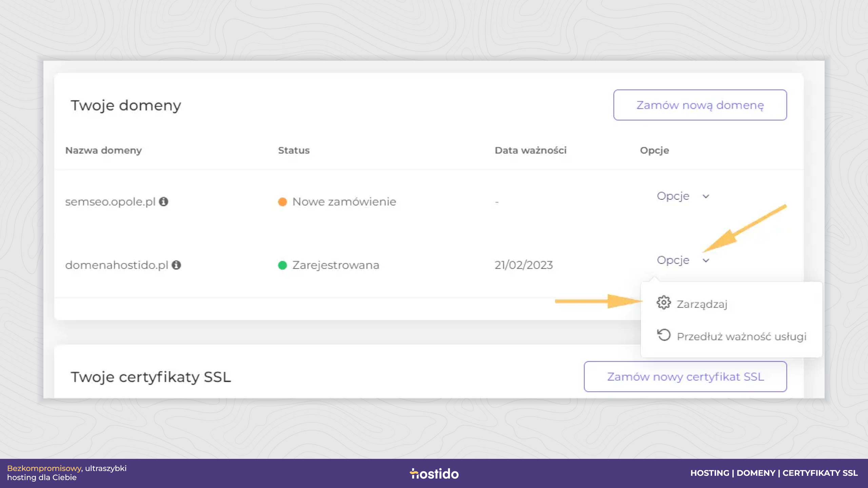Collapse Opcje chevron for domenahostido.pl

(706, 260)
